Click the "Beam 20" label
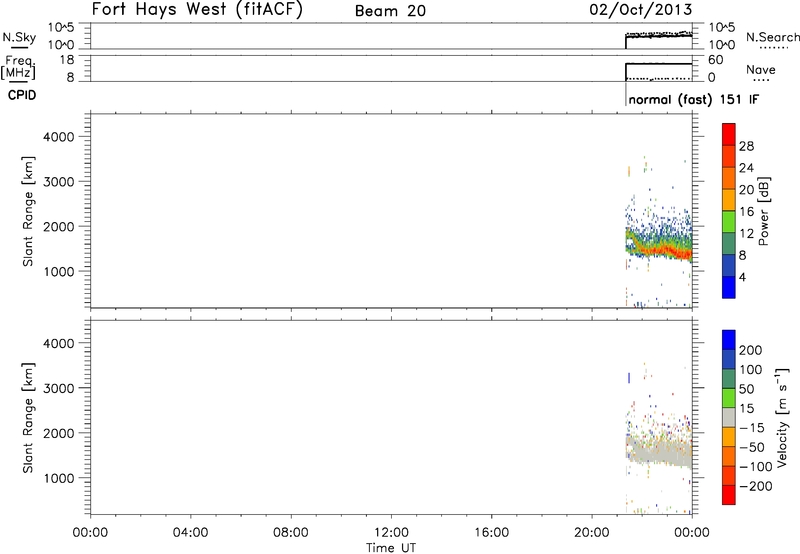The width and height of the screenshot is (800, 554). tap(390, 11)
